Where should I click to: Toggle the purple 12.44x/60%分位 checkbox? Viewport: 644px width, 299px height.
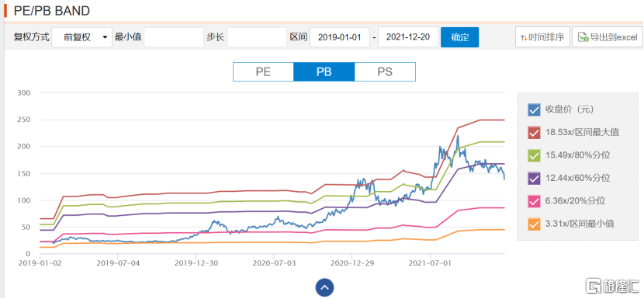pos(534,179)
